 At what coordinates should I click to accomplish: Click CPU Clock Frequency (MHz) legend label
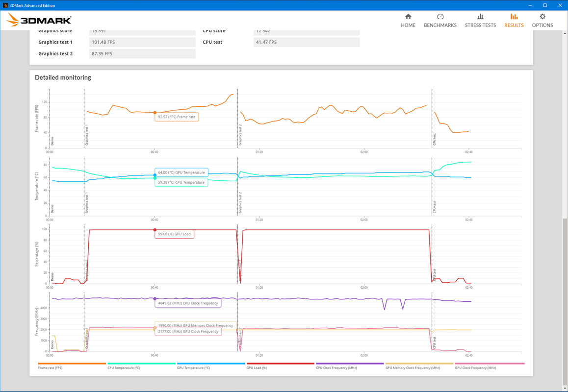336,368
